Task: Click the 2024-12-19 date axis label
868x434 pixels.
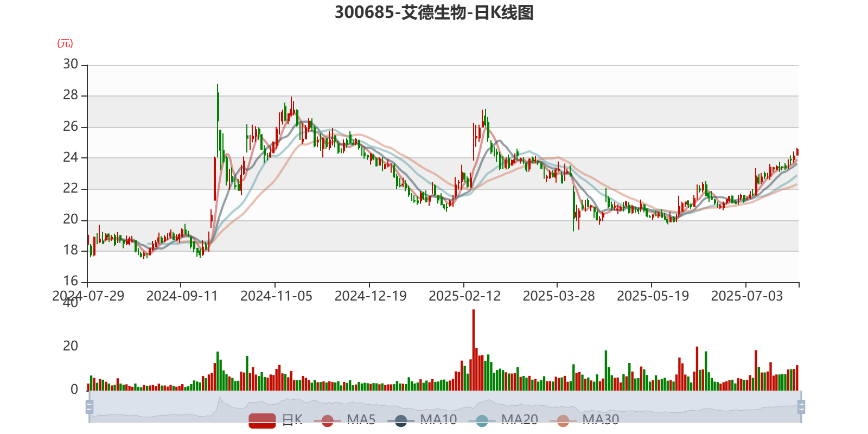Action: [371, 296]
